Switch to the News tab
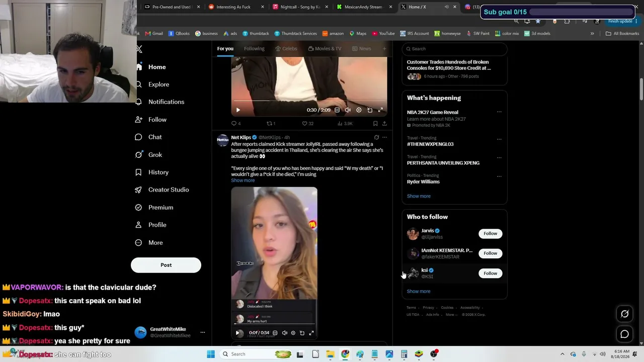Image resolution: width=644 pixels, height=362 pixels. tap(362, 49)
